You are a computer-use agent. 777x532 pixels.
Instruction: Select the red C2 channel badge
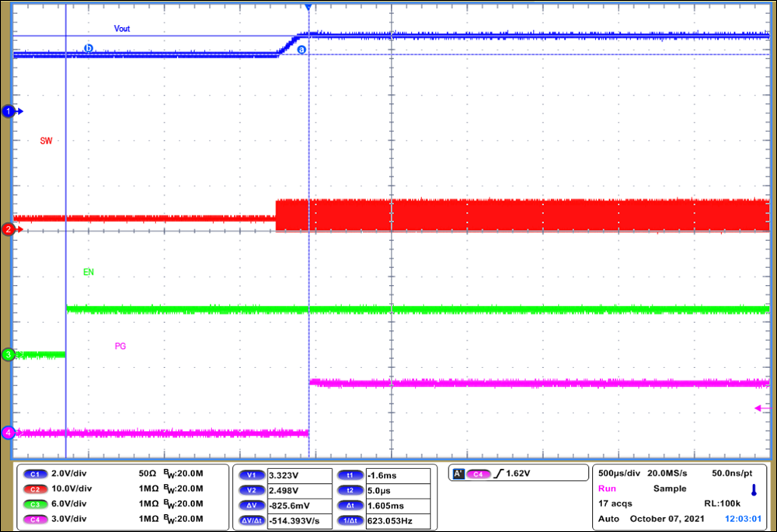pyautogui.click(x=36, y=489)
